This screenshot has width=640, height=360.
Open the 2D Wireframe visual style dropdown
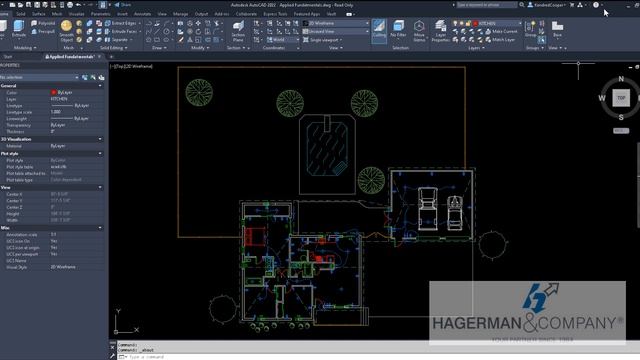click(x=336, y=23)
